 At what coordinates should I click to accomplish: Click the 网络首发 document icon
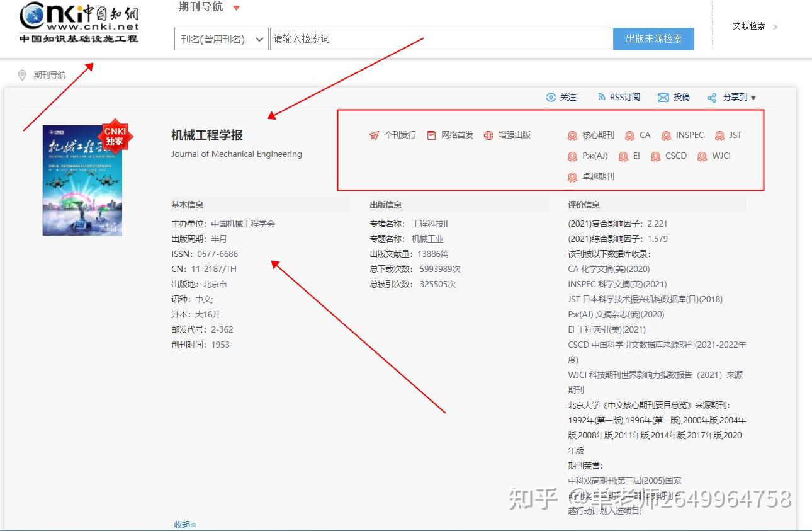tap(431, 135)
